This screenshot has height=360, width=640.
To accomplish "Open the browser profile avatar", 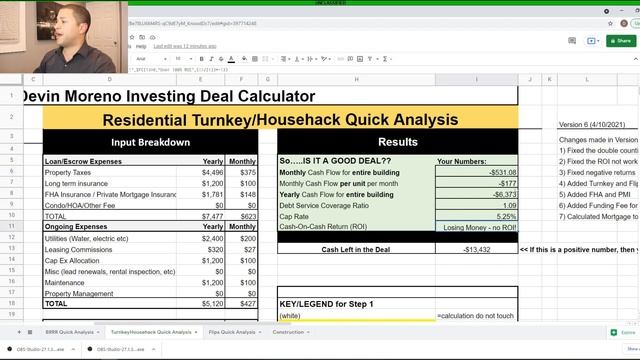I will click(624, 23).
